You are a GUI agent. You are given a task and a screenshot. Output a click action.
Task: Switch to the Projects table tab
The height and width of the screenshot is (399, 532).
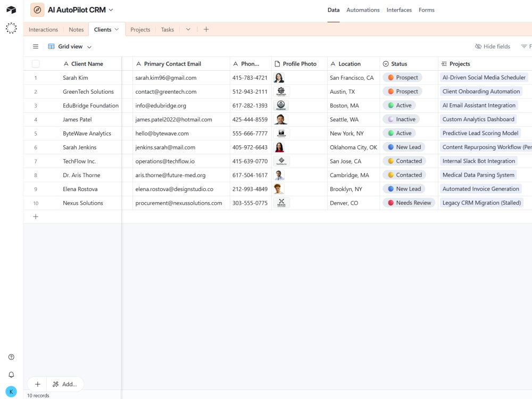140,29
